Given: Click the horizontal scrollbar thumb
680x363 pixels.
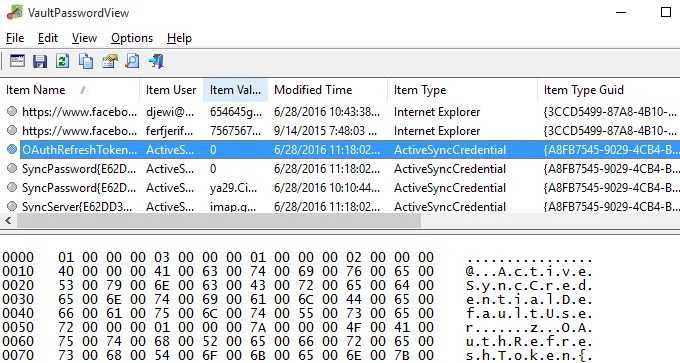Looking at the screenshot, I should coord(219,221).
